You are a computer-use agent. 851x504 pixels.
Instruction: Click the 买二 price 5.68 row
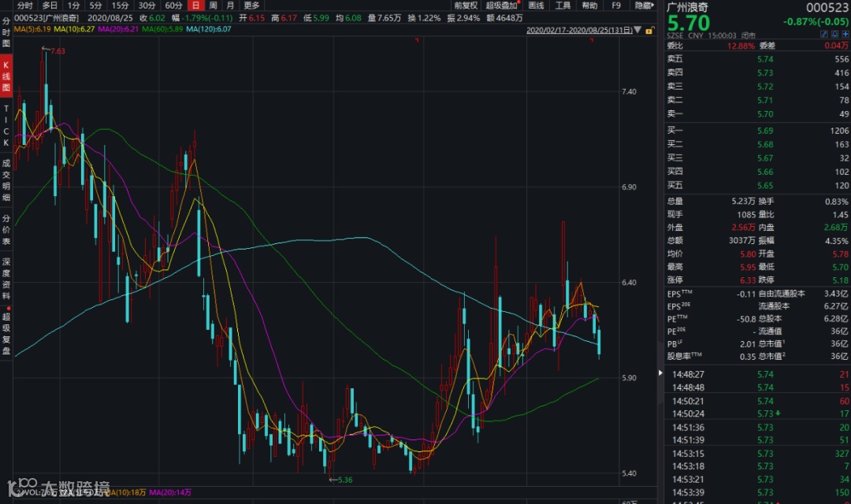point(758,144)
